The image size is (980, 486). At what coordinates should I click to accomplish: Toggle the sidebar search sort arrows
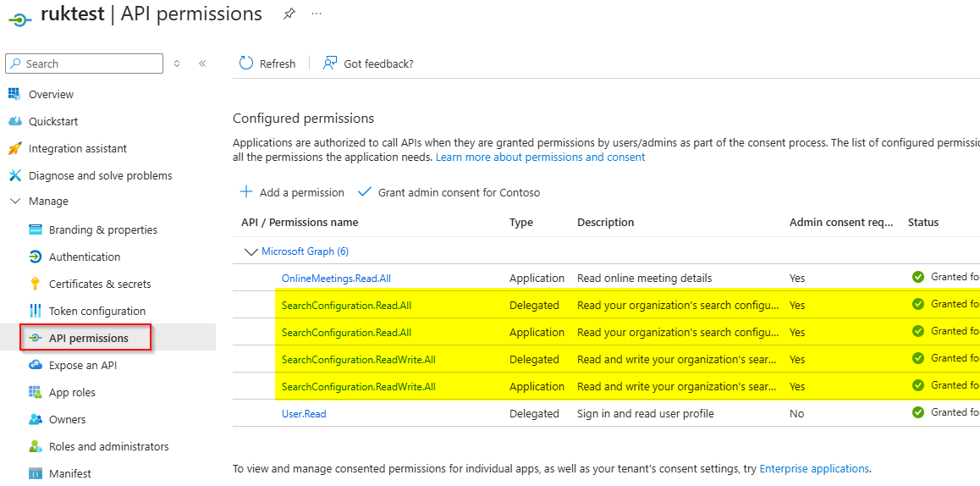pyautogui.click(x=177, y=64)
